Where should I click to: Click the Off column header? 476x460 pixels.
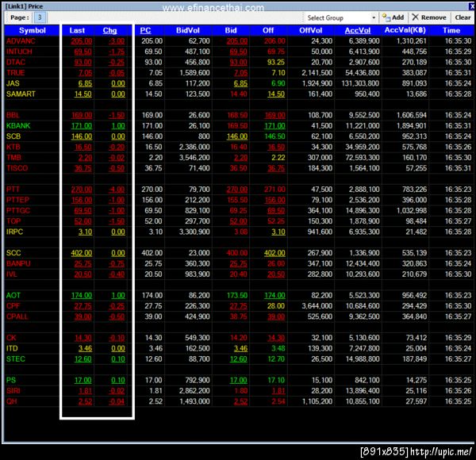point(268,30)
